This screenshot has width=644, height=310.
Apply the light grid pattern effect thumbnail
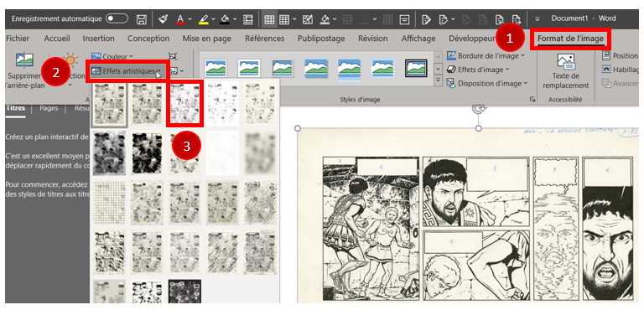coord(109,202)
